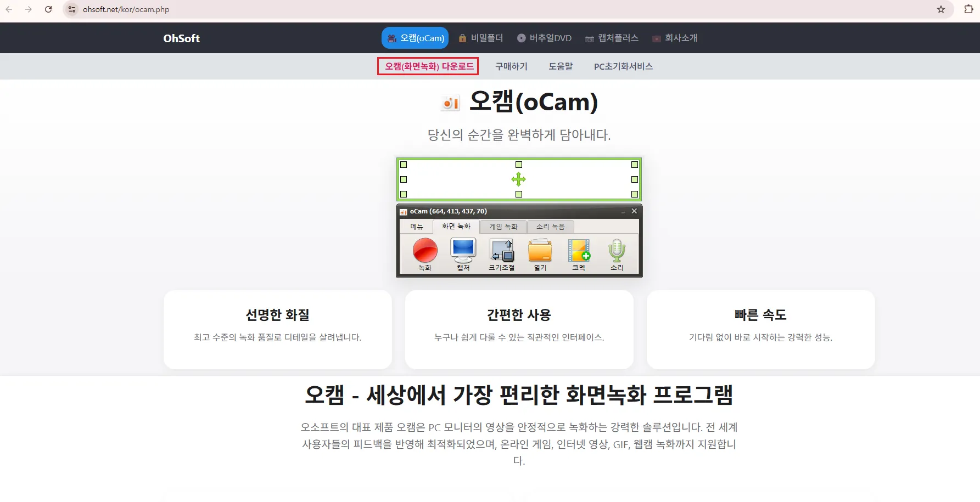Go to the 구매하기 page

[511, 66]
